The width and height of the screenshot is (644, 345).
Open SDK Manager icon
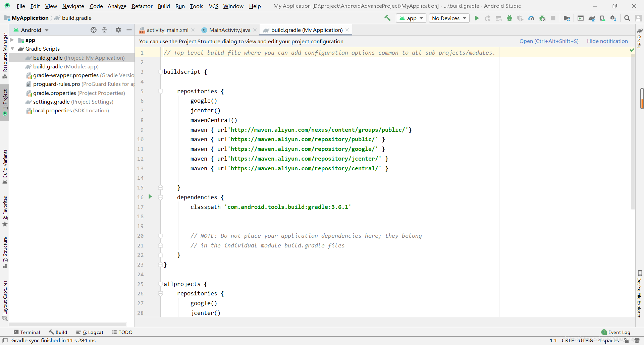[613, 18]
